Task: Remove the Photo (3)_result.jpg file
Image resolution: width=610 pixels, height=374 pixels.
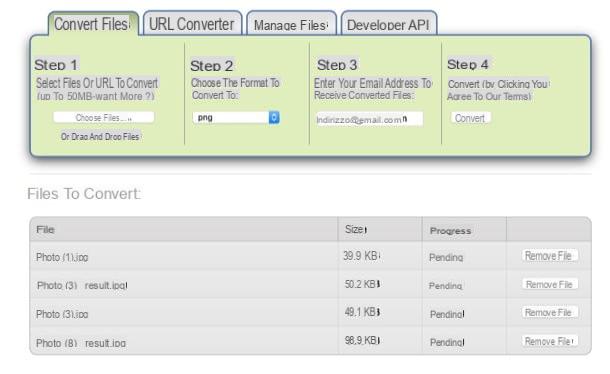Action: (x=549, y=284)
